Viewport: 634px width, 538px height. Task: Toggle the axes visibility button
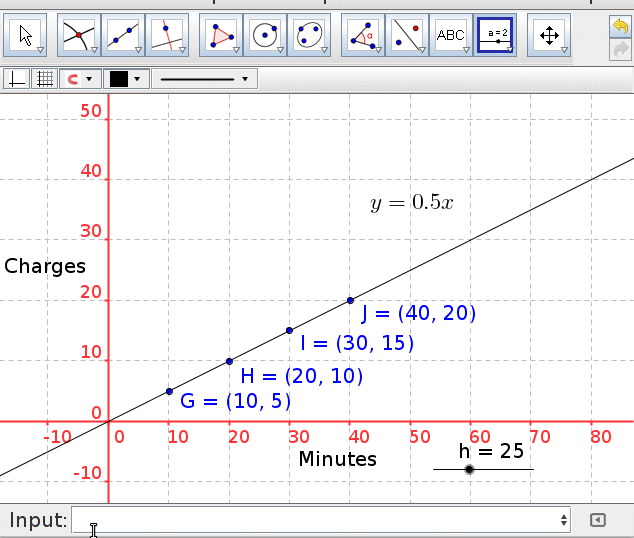(17, 79)
